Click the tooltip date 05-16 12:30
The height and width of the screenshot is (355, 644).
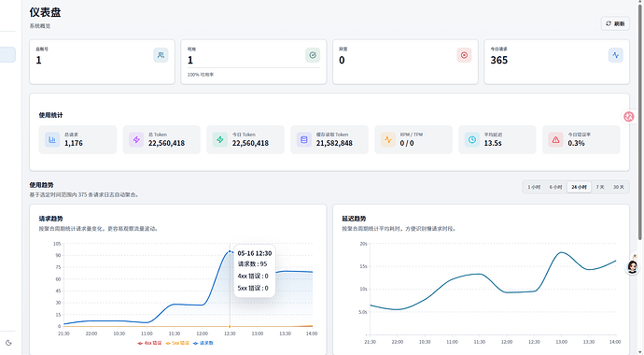[255, 253]
